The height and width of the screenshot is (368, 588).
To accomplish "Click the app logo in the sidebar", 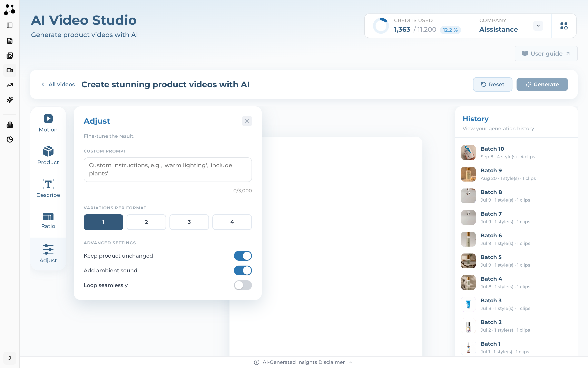I will (x=10, y=10).
